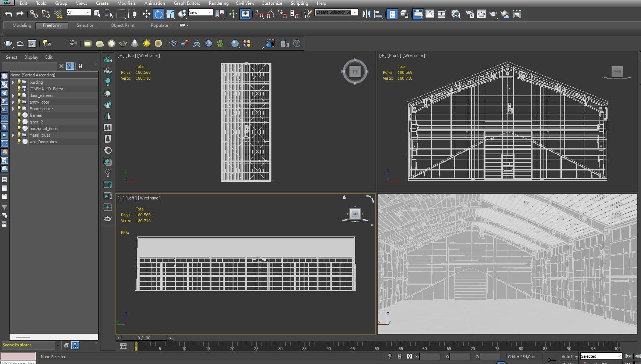Activate the Select and Move tool
The width and height of the screenshot is (641, 364).
(x=146, y=14)
